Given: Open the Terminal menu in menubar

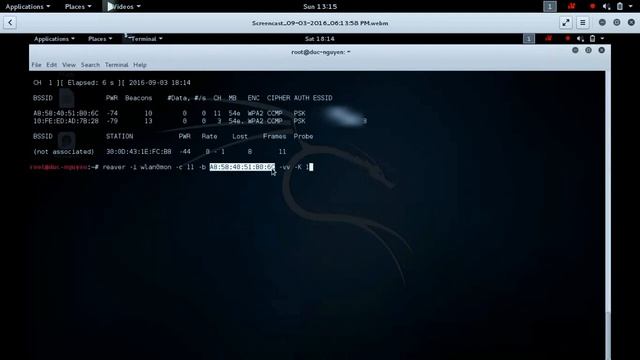Looking at the screenshot, I should pos(116,65).
